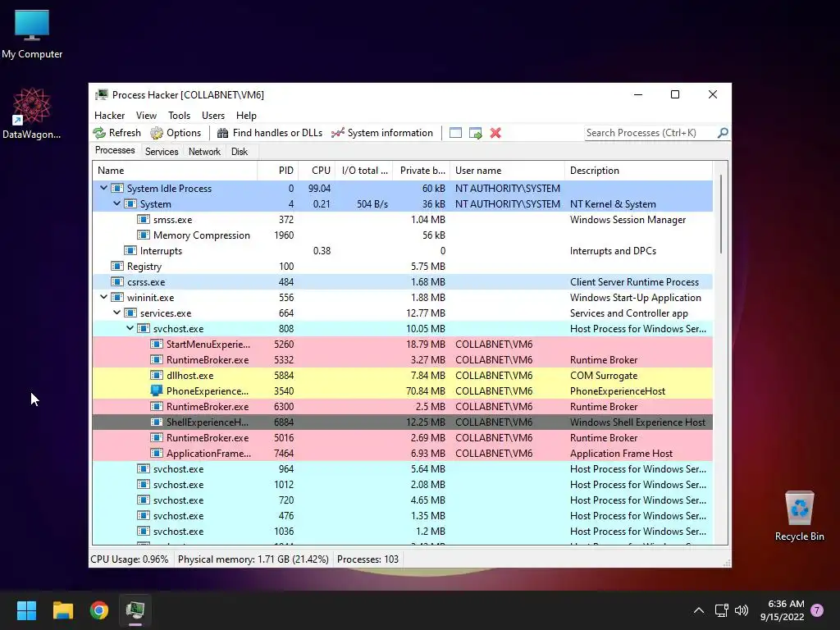Open the View menu
The image size is (840, 630).
click(x=146, y=116)
